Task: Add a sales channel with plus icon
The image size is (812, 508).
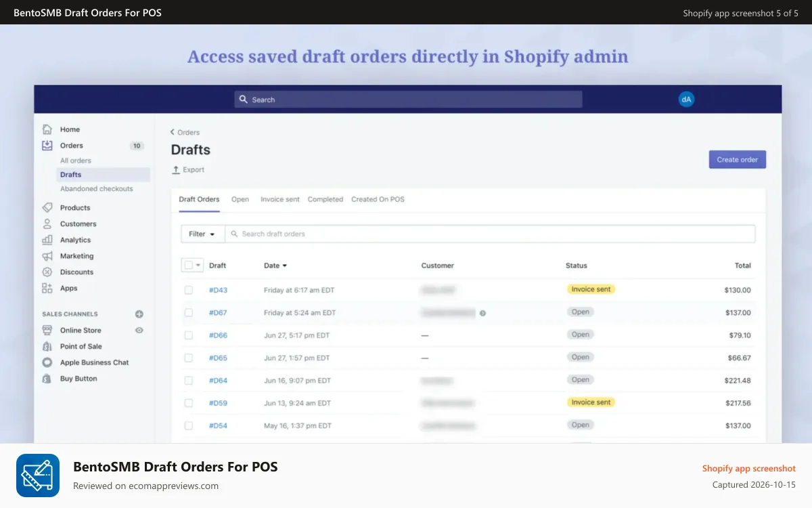Action: [x=139, y=314]
